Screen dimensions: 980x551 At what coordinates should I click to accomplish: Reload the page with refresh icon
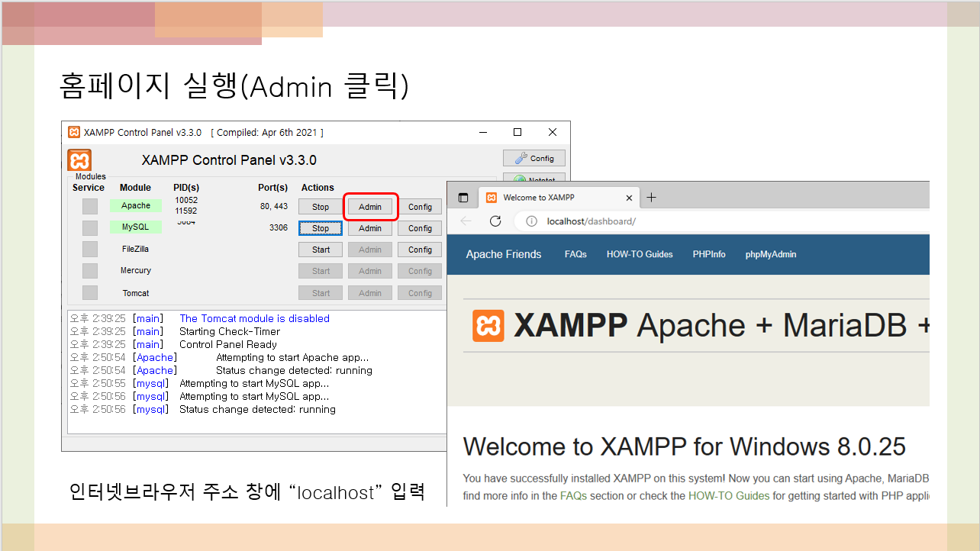(x=495, y=221)
